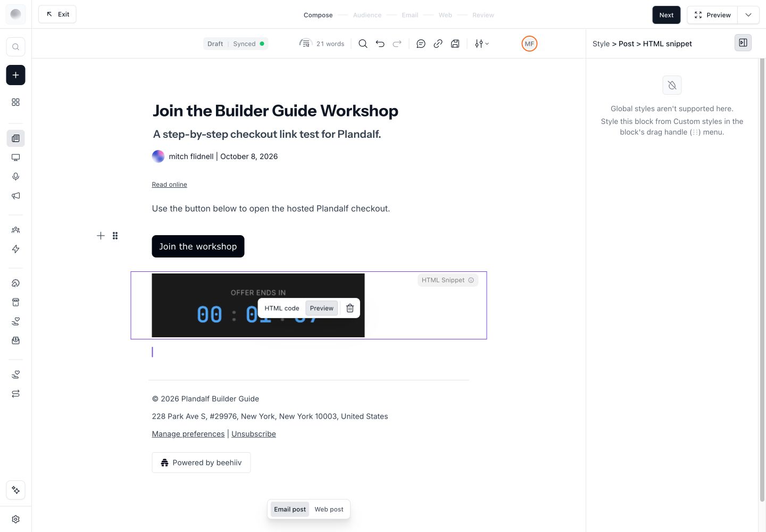
Task: Open the website monitor icon in sidebar
Action: pyautogui.click(x=15, y=157)
